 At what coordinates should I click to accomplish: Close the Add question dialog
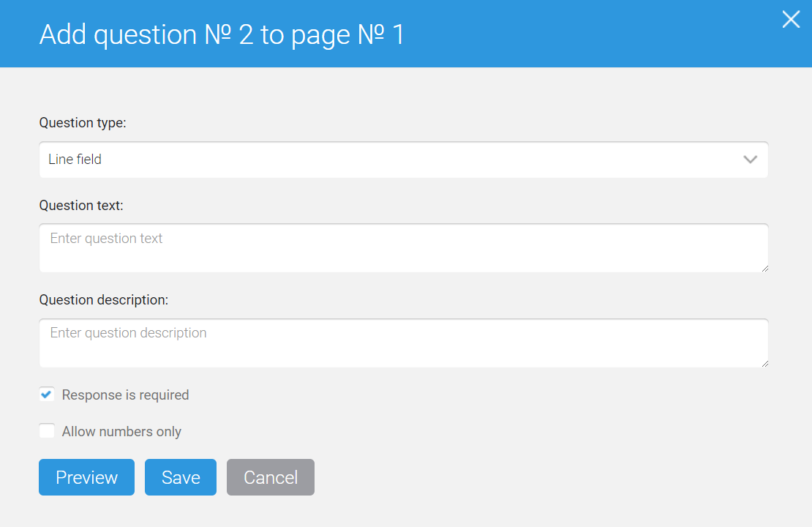click(x=791, y=20)
